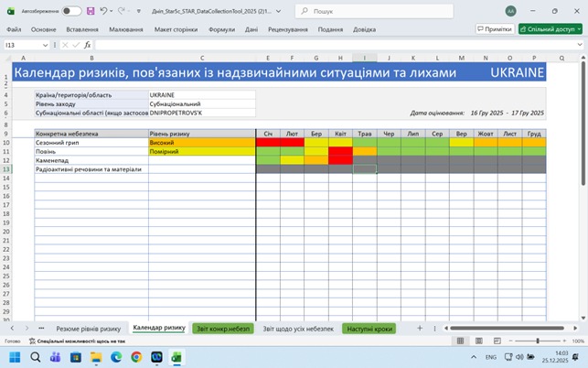Toggle the Автозбереження autosave switch

tap(71, 11)
